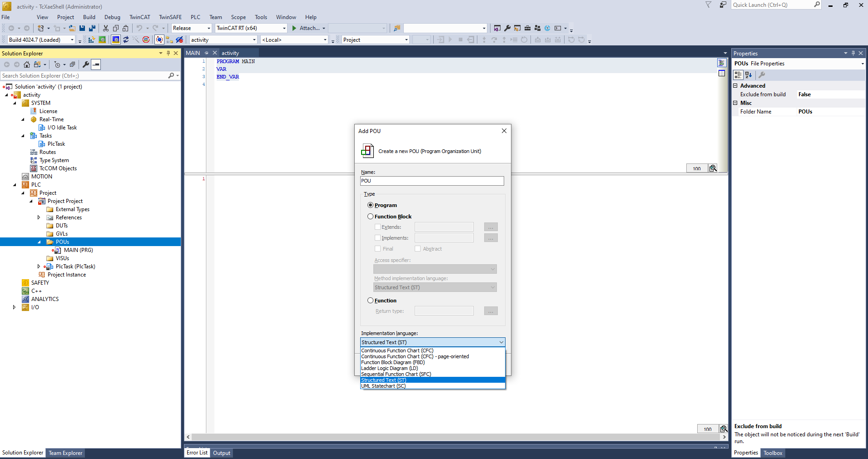Click the Reload Devices arrows icon
Image resolution: width=868 pixels, height=459 pixels.
tap(126, 40)
